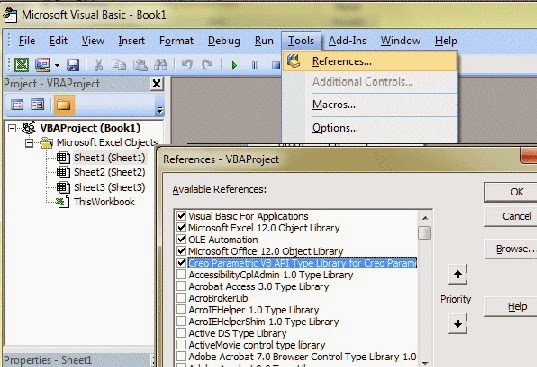Click the View Object icon in Project panel
Screen dimensions: 537x367
[x=37, y=104]
